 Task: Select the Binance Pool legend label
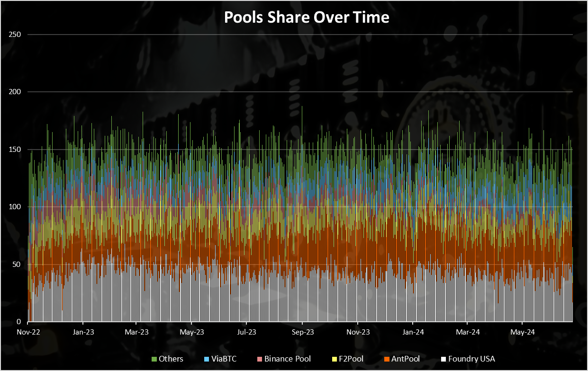[x=288, y=359]
